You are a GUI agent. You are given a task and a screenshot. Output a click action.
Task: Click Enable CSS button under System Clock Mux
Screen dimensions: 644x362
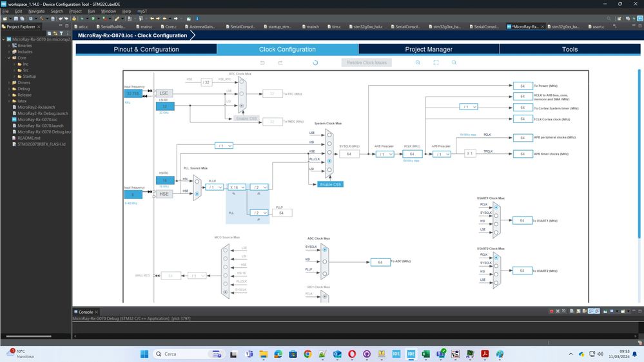tap(330, 184)
